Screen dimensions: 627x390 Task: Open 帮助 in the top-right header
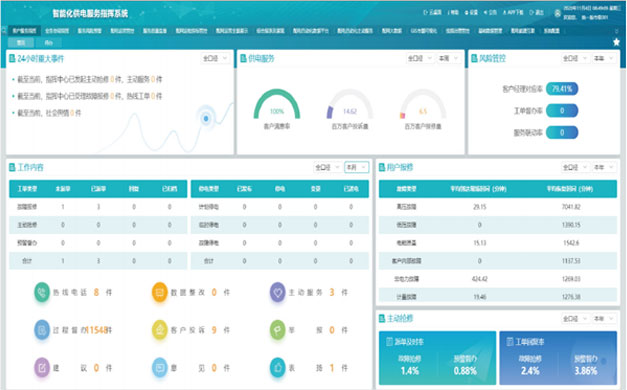point(453,12)
